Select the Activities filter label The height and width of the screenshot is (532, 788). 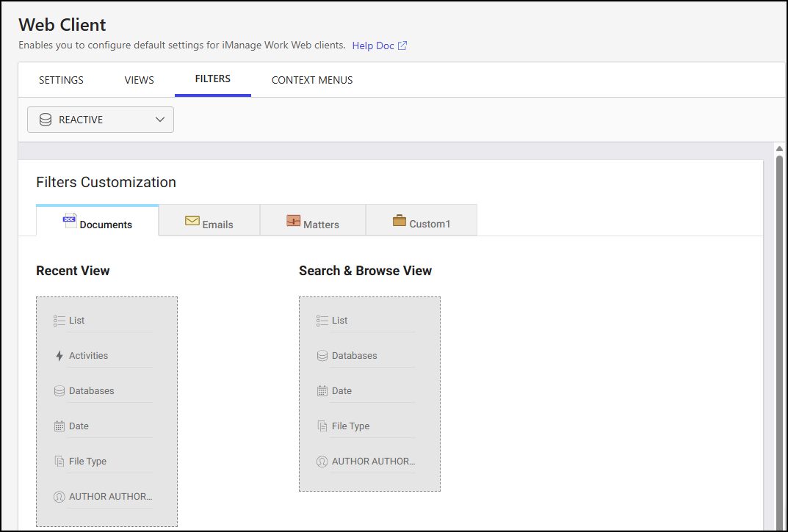[x=88, y=356]
